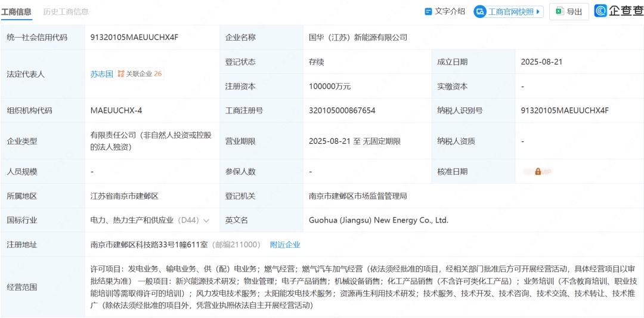Expand the 国标行业 industry chevron
The height and width of the screenshot is (318, 644).
[206, 220]
